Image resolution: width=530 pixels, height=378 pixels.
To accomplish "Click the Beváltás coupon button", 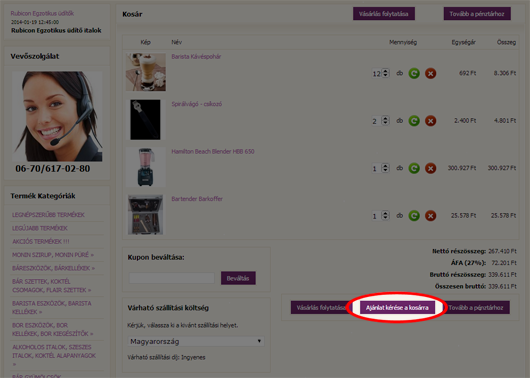I will (x=238, y=278).
